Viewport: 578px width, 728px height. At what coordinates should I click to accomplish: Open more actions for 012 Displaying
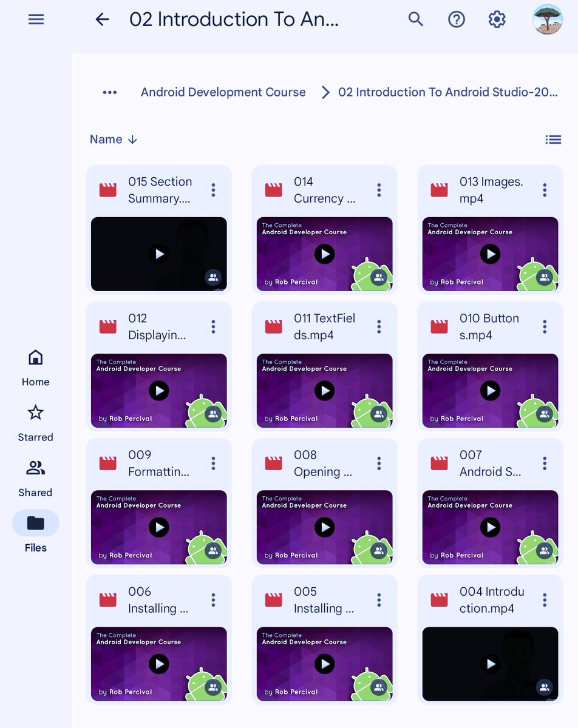213,326
